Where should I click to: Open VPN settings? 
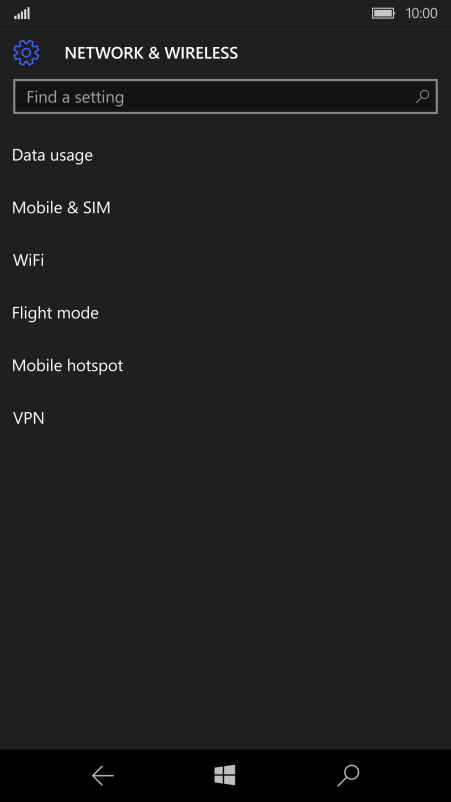(226, 418)
